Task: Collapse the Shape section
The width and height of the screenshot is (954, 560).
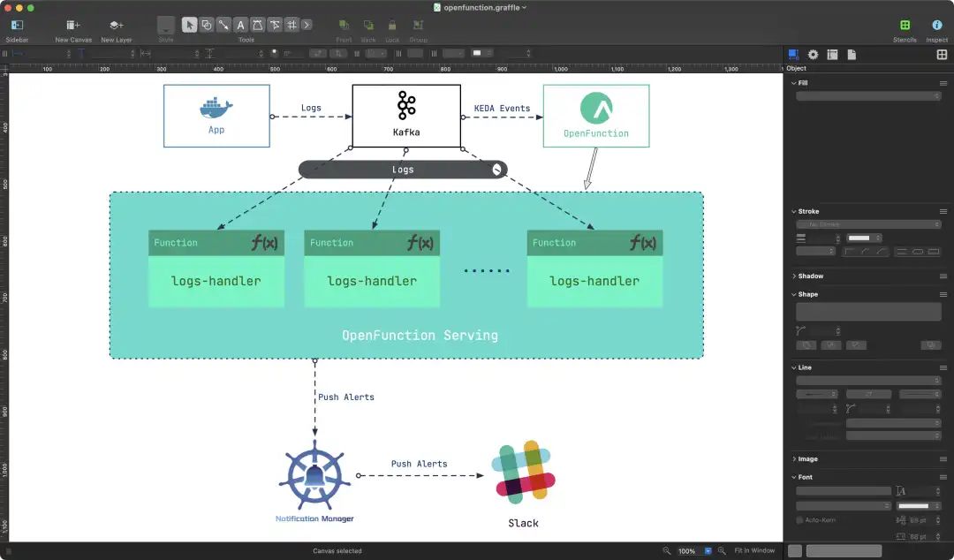Action: click(793, 294)
